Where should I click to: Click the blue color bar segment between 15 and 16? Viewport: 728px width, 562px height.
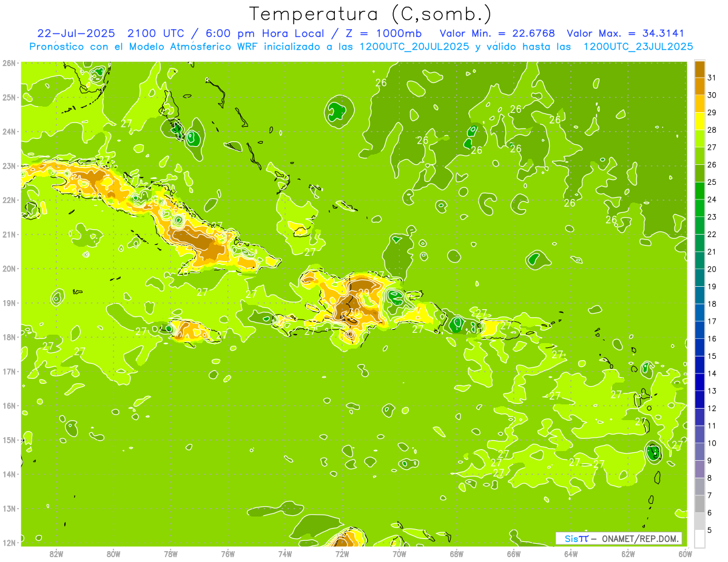coord(699,347)
